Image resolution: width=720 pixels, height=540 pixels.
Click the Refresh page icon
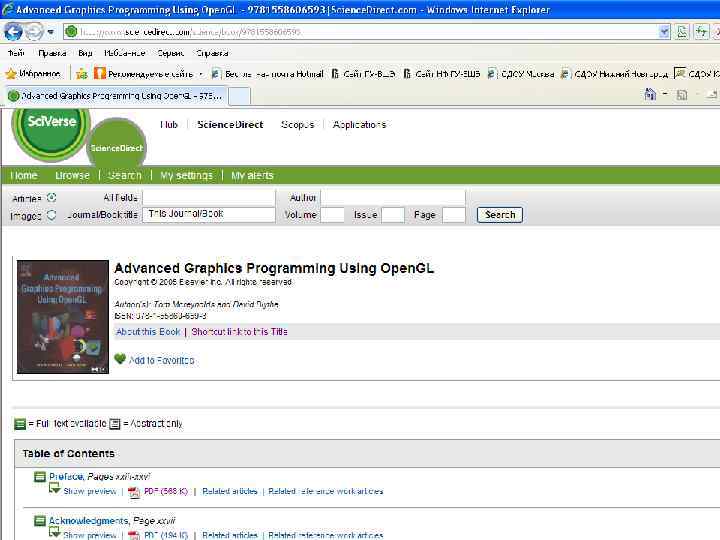coord(701,32)
